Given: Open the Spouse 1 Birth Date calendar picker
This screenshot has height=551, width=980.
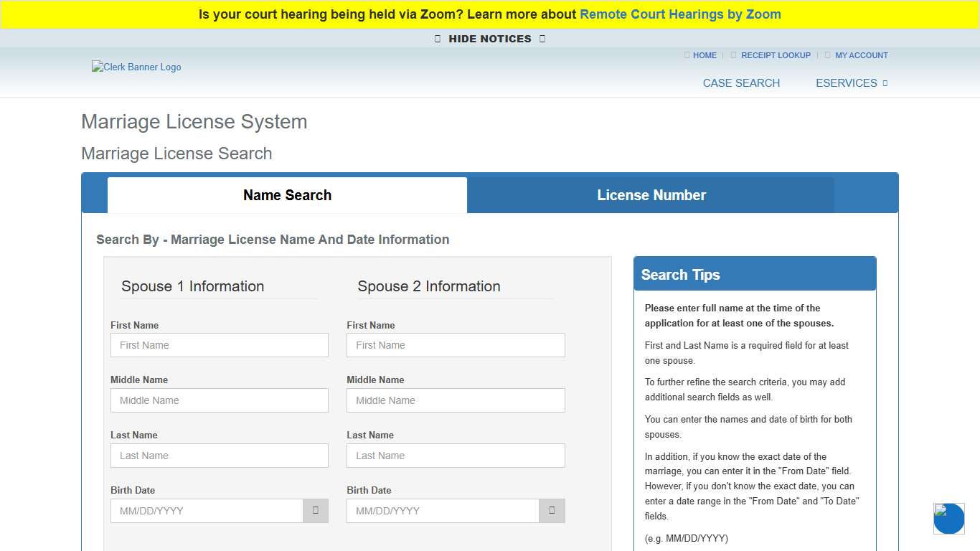Looking at the screenshot, I should pyautogui.click(x=316, y=511).
